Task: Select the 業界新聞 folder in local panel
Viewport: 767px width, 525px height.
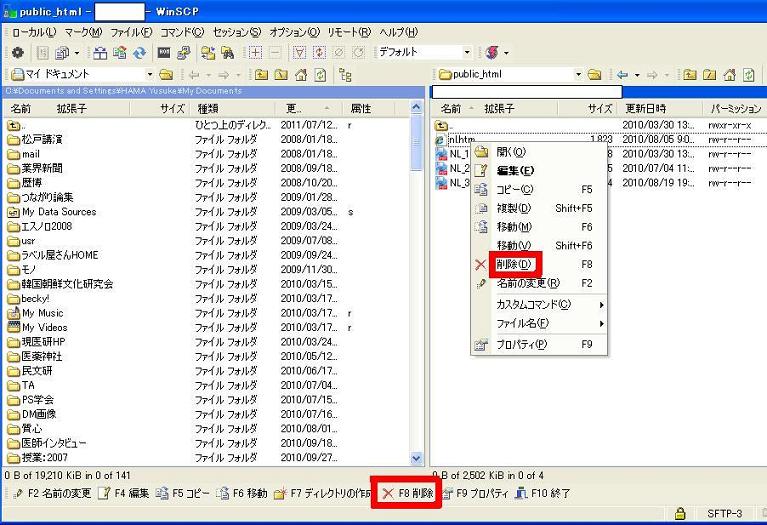Action: [42, 168]
